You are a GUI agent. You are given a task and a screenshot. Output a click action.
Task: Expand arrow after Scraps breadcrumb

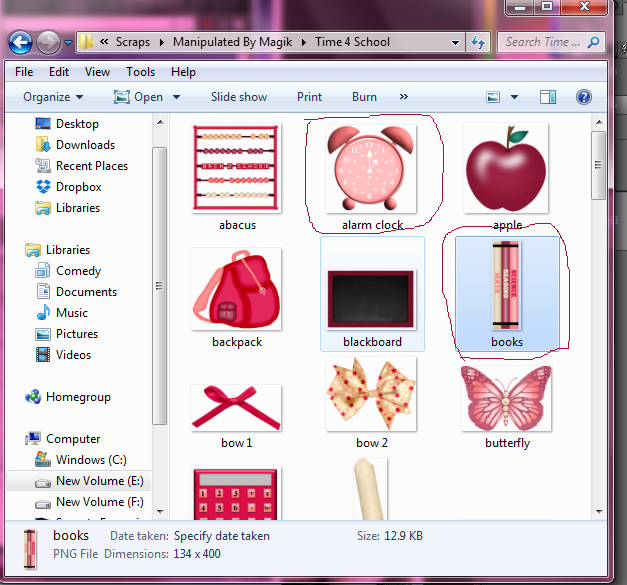pyautogui.click(x=162, y=42)
